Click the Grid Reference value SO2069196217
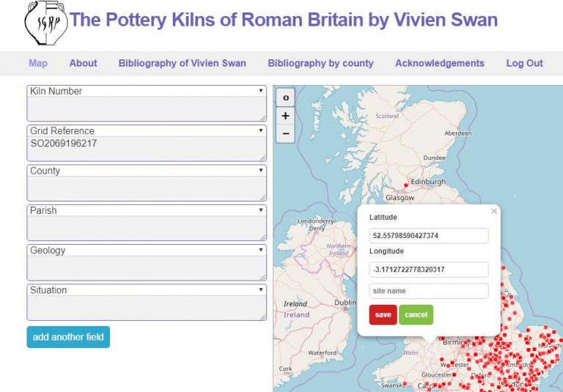 [64, 144]
